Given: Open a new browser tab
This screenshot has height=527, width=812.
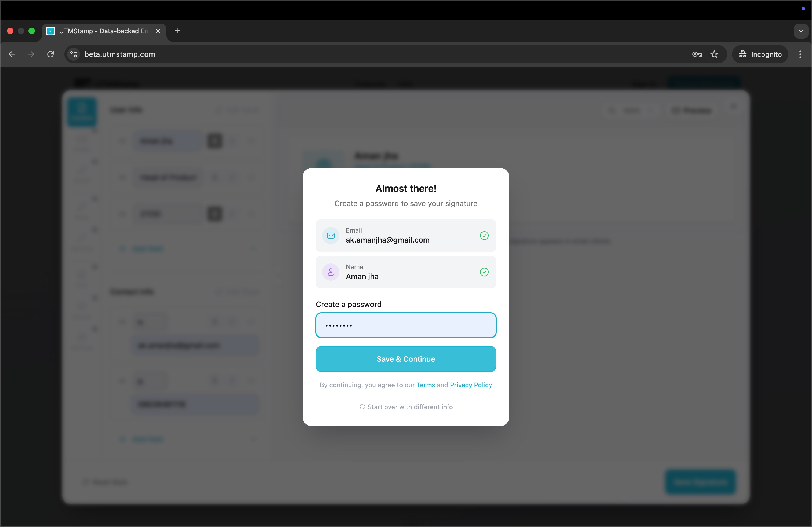Looking at the screenshot, I should 177,31.
